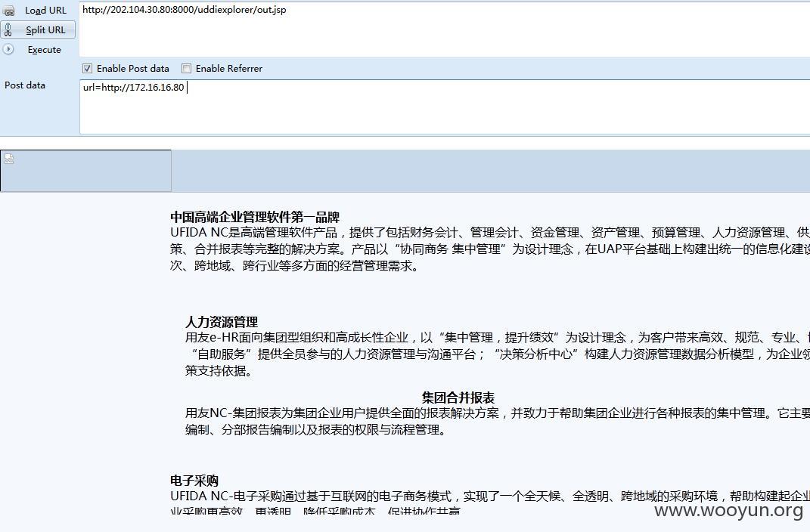The image size is (810, 532).
Task: Click the broken image icon on the page
Action: coord(9,159)
